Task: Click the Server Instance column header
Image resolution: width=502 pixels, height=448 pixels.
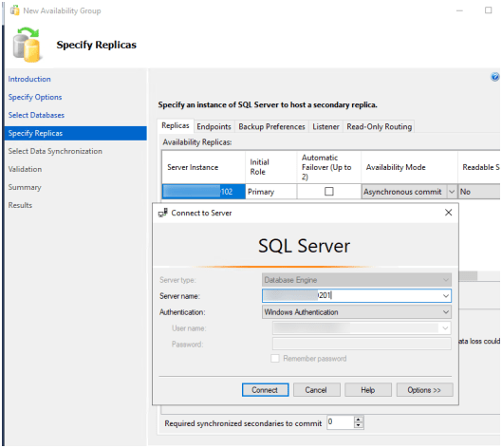Action: pos(204,167)
